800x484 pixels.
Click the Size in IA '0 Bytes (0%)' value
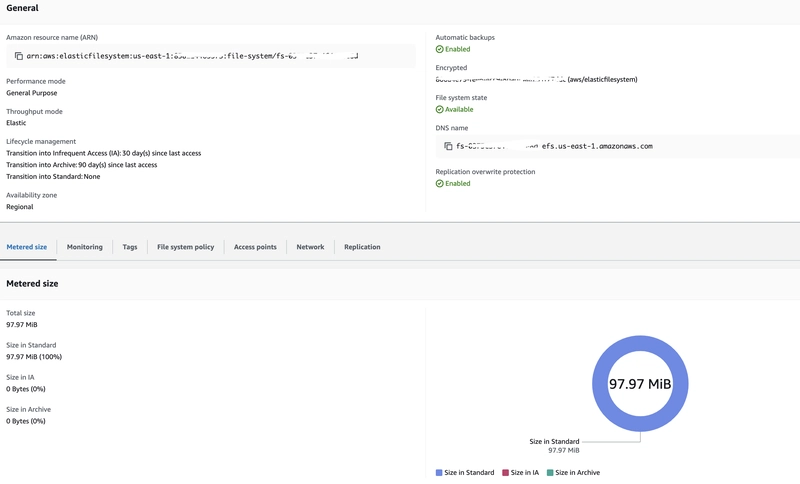click(26, 389)
